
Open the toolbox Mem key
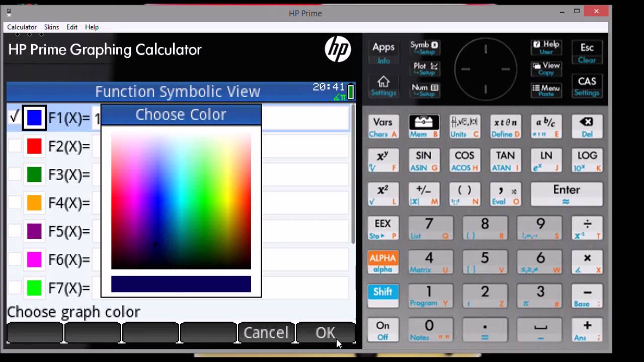[x=424, y=127]
